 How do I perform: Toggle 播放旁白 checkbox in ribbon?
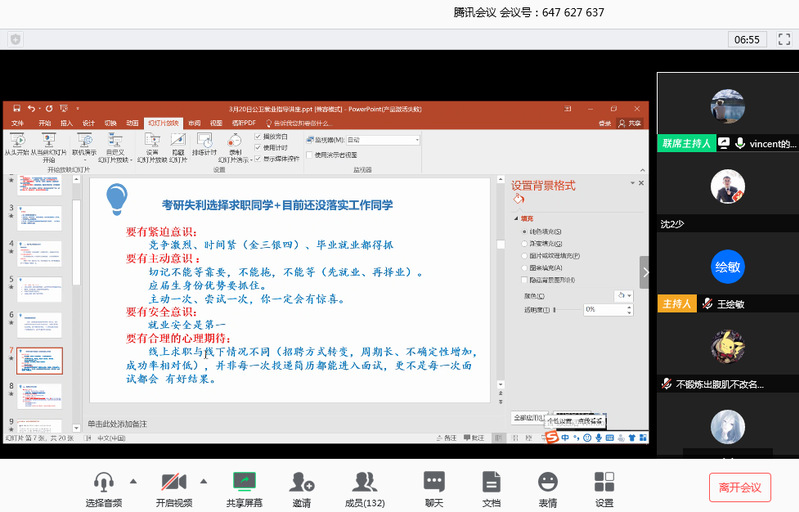point(258,136)
